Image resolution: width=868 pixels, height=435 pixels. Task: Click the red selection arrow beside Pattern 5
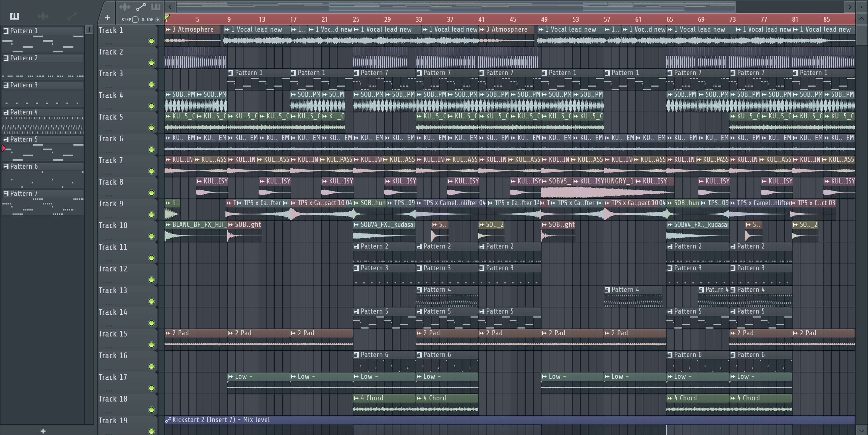(4, 148)
